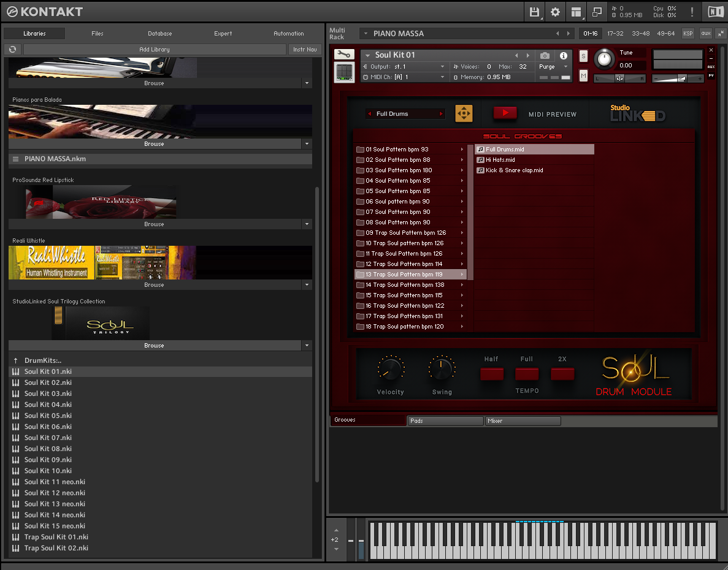Open the KSP script editor button
Screen dimensions: 728x570
(x=688, y=33)
